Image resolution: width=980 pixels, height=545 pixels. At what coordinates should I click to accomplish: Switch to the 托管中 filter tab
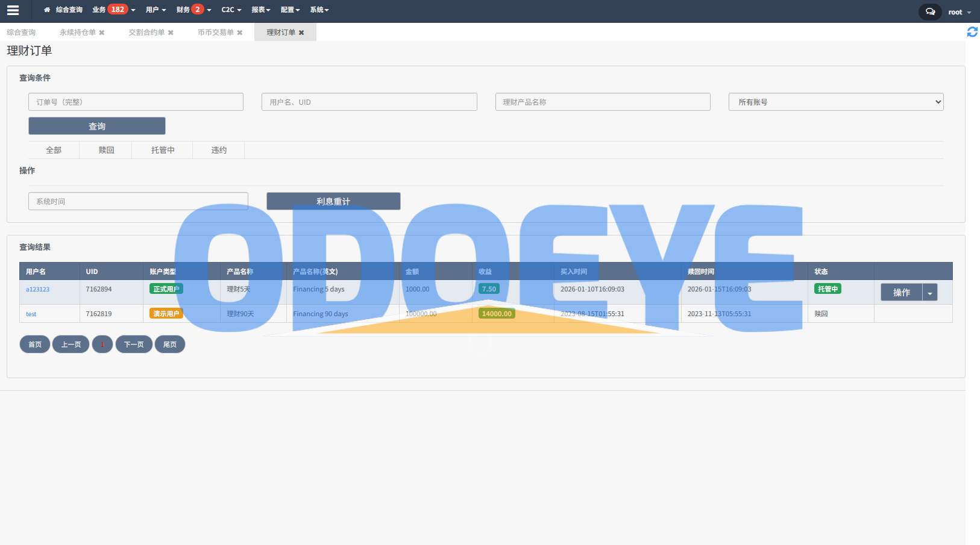[x=163, y=150]
